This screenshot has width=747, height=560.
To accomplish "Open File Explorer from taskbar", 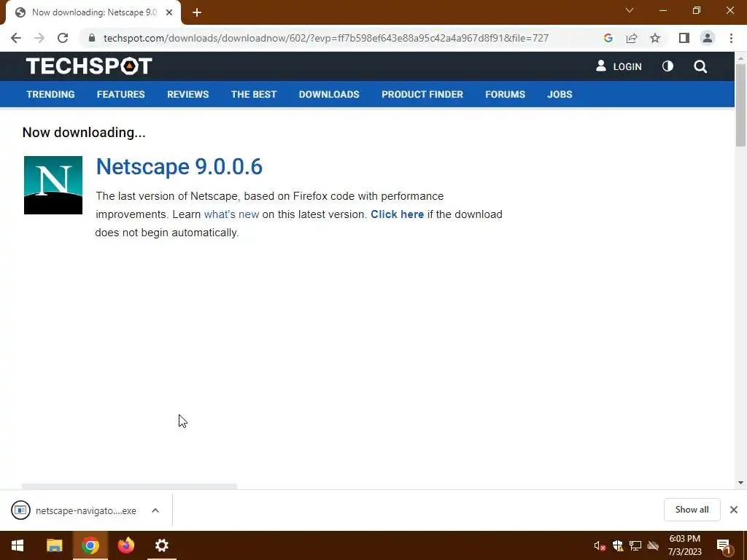I will 54,545.
